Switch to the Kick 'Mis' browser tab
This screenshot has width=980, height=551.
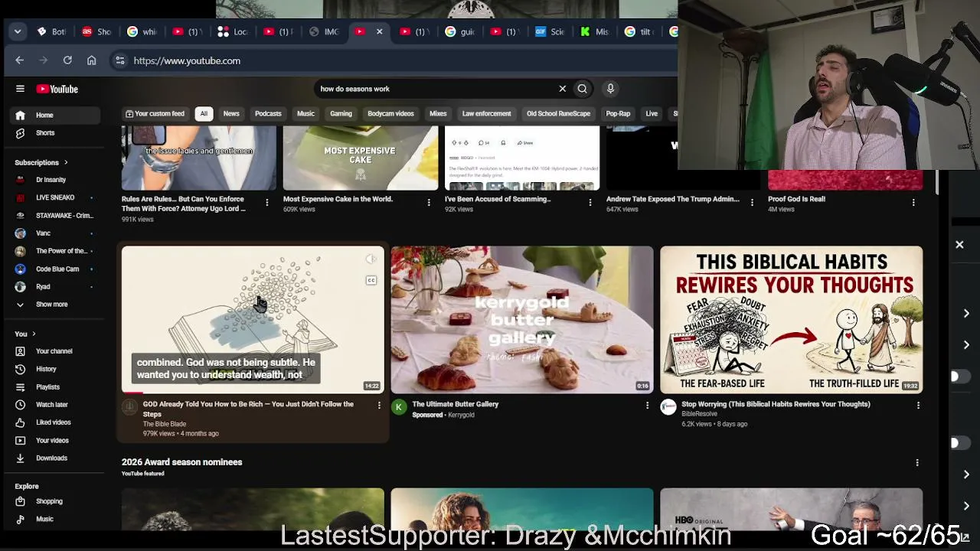click(x=594, y=31)
